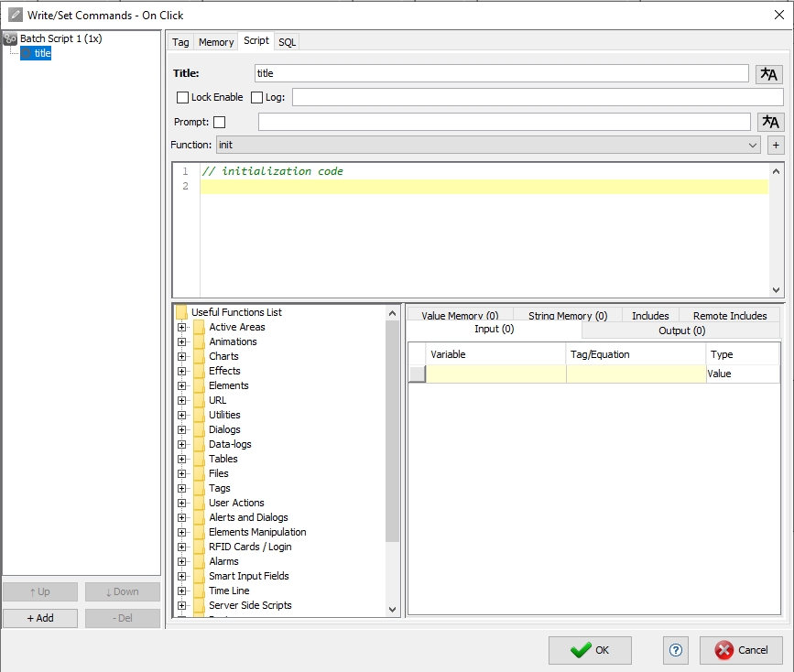Click the Down button
This screenshot has height=672, width=794.
(123, 591)
